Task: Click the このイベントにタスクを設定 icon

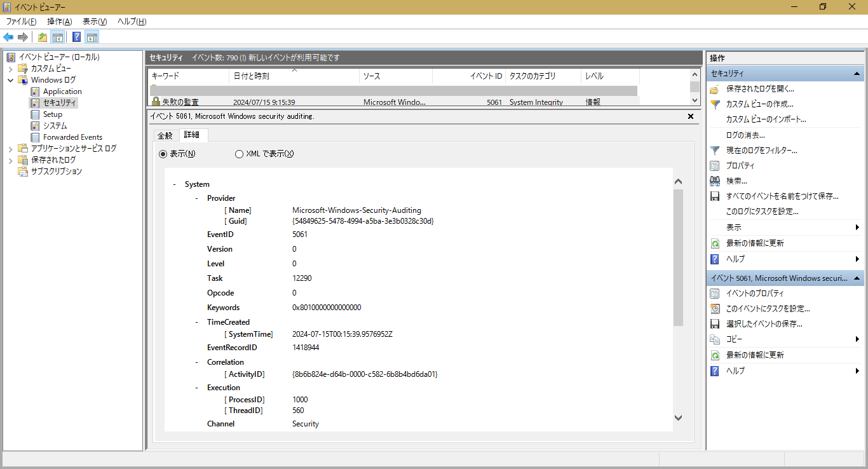Action: click(x=715, y=309)
